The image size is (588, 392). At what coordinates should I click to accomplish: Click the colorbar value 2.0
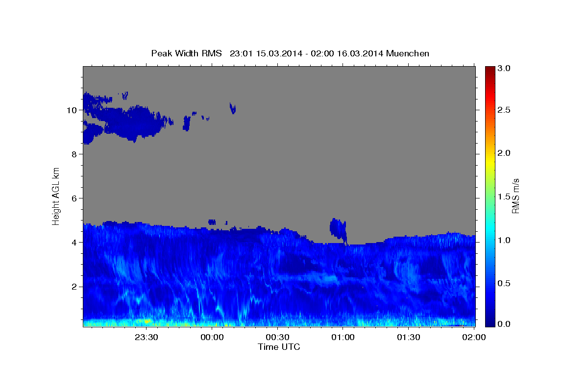504,153
